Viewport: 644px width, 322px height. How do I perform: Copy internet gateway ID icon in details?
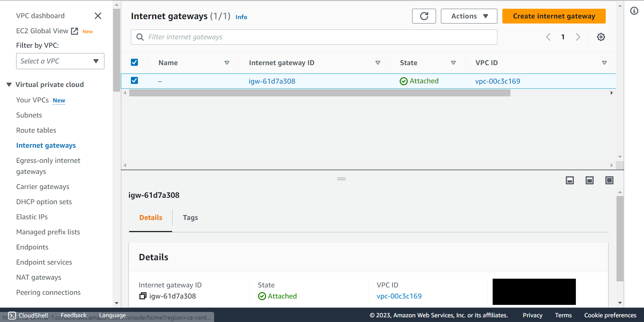click(143, 296)
